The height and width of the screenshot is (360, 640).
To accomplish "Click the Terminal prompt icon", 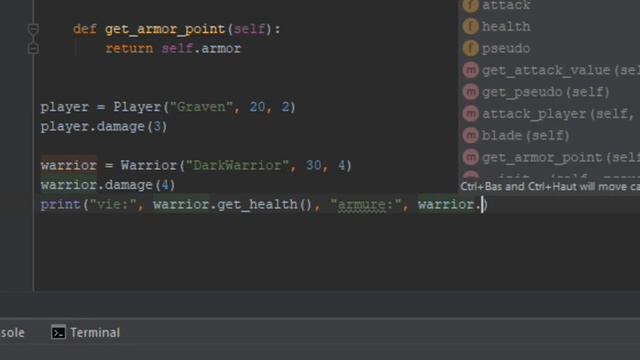I will 58,333.
